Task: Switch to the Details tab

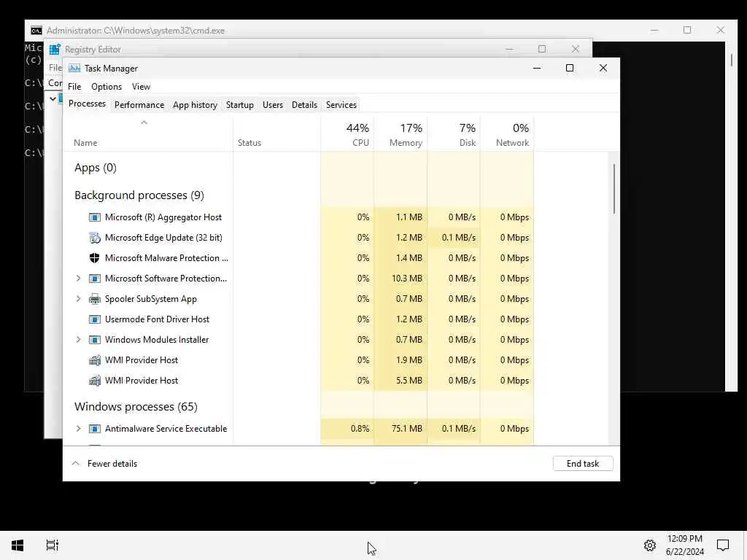Action: [304, 105]
